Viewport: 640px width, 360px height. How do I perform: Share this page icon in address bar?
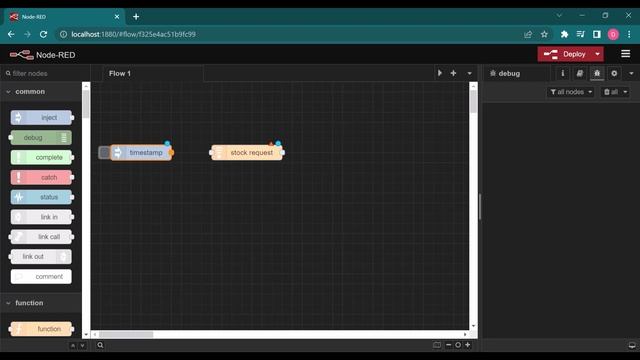click(x=528, y=34)
